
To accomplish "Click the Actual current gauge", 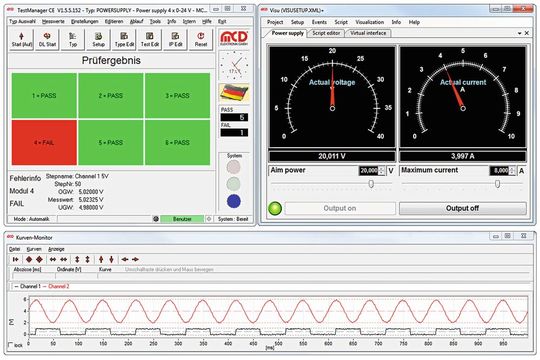I will coord(463,96).
